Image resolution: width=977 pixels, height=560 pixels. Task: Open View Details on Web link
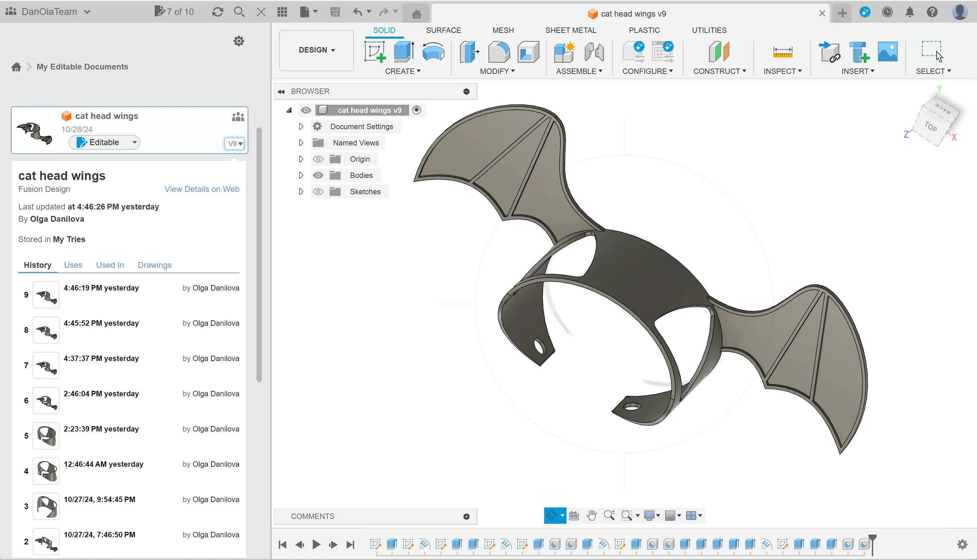point(202,189)
